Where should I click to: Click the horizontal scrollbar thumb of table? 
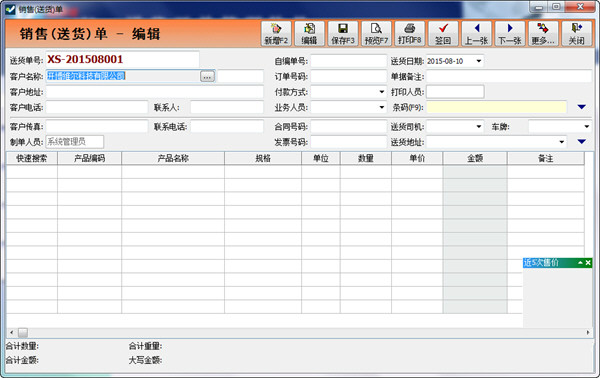coord(23,332)
